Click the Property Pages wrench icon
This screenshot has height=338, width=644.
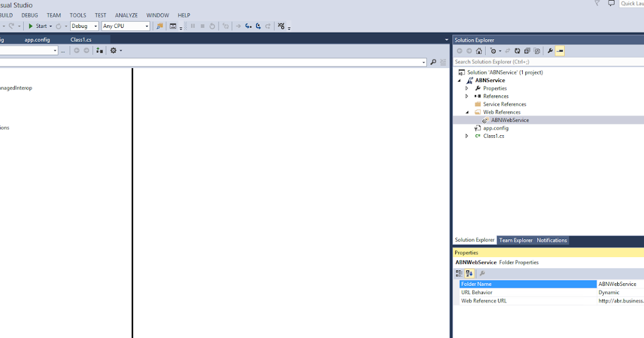tap(482, 274)
